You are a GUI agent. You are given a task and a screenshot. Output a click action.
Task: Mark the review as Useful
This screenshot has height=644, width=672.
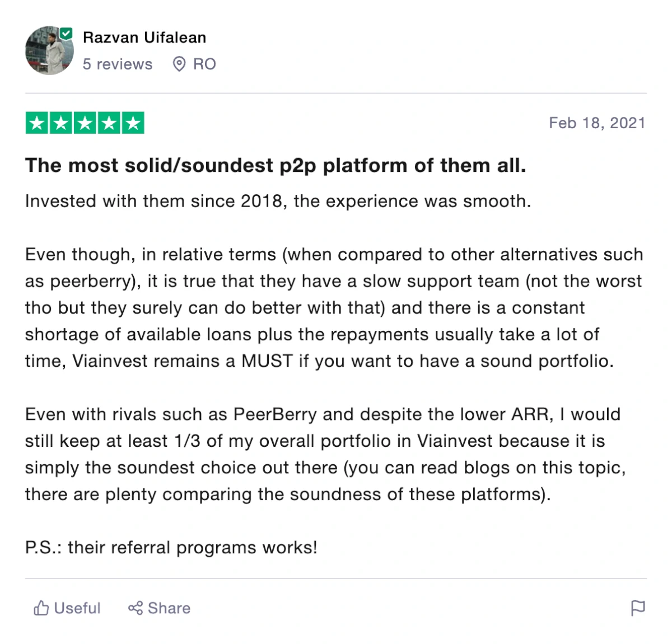pyautogui.click(x=77, y=608)
